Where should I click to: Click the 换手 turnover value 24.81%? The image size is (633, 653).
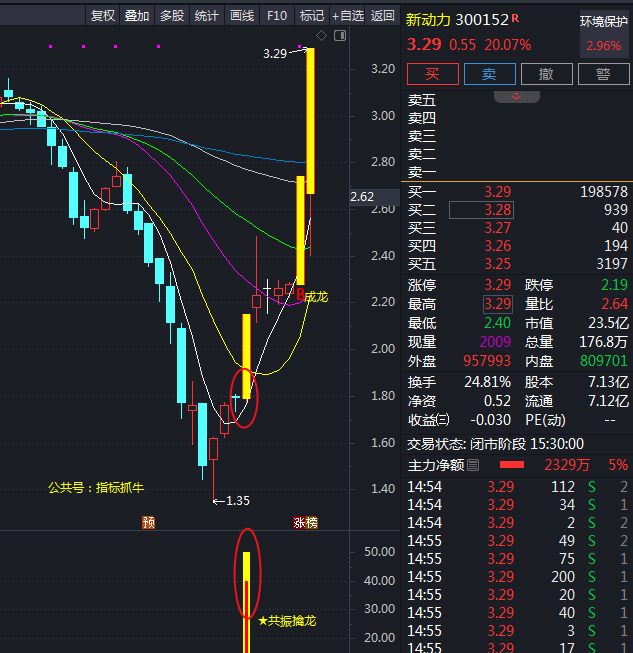tap(488, 382)
